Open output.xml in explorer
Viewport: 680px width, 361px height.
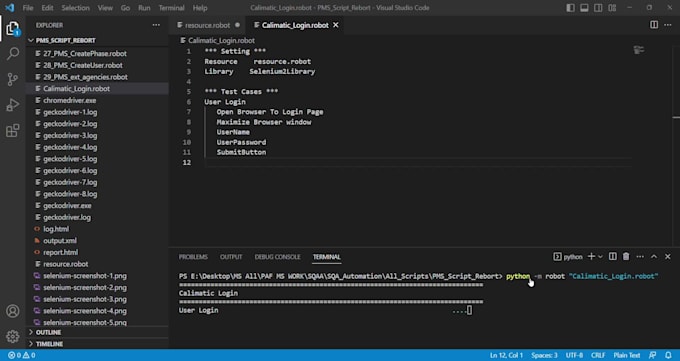point(97,240)
